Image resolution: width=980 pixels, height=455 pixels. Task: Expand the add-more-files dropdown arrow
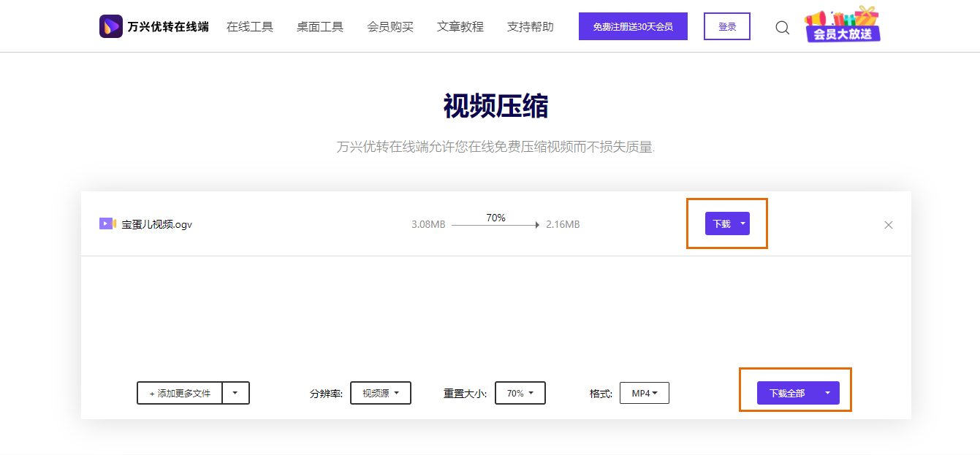click(x=235, y=393)
